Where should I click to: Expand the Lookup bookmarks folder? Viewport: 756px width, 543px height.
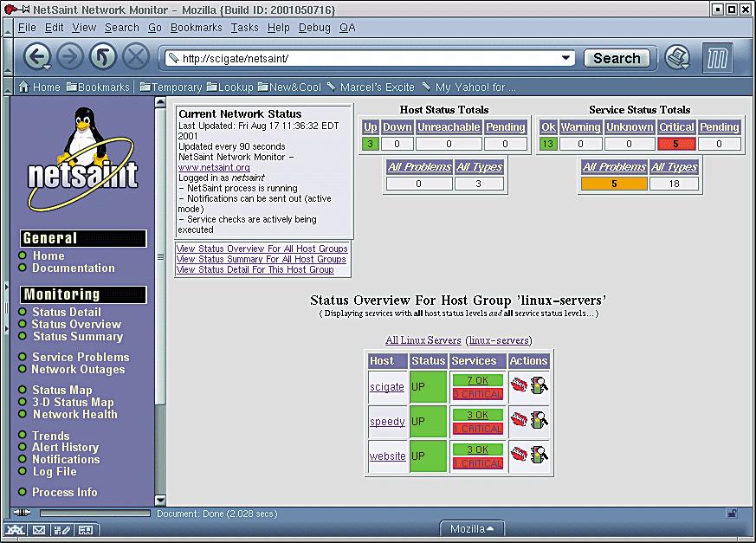pyautogui.click(x=229, y=87)
